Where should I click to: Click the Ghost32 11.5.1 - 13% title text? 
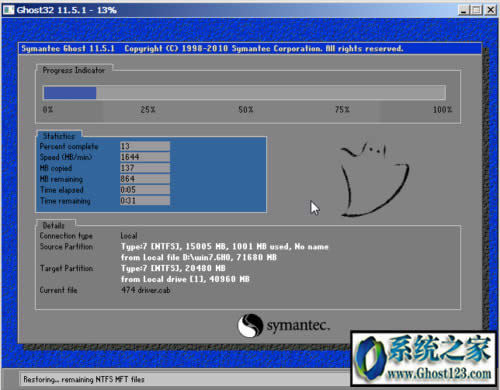[x=67, y=10]
